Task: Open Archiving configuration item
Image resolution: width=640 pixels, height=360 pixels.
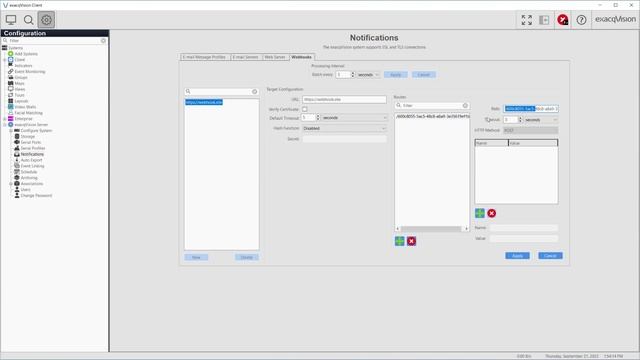Action: click(x=29, y=178)
